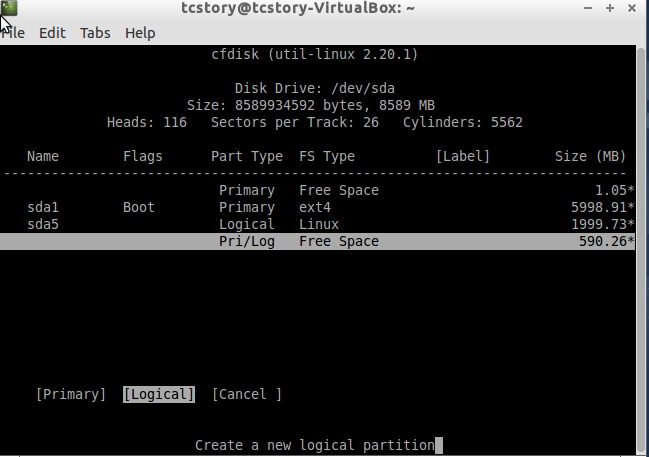This screenshot has width=649, height=457.
Task: Click the Logical part type of sda5
Action: (247, 225)
